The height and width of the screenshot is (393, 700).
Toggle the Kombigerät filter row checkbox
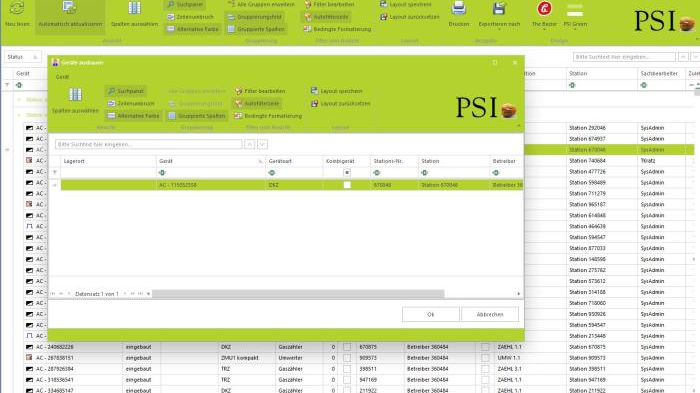click(347, 173)
